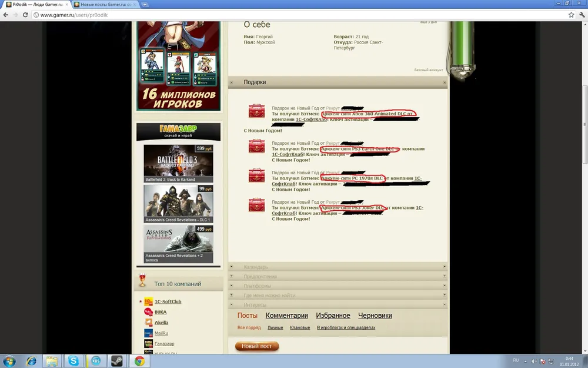
Task: Open the 1C-SoftClub company link
Action: 168,301
